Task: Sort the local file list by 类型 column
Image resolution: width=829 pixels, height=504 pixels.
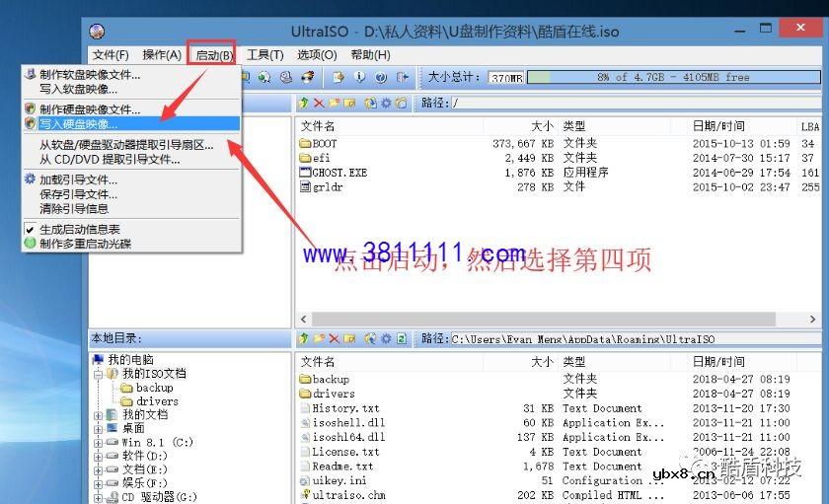Action: pos(573,362)
